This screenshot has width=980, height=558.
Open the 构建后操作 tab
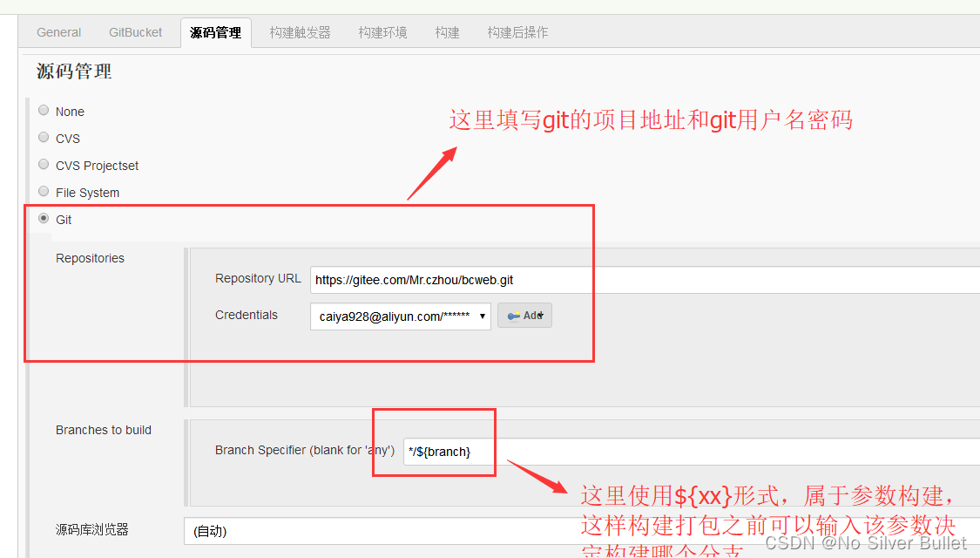pyautogui.click(x=517, y=32)
